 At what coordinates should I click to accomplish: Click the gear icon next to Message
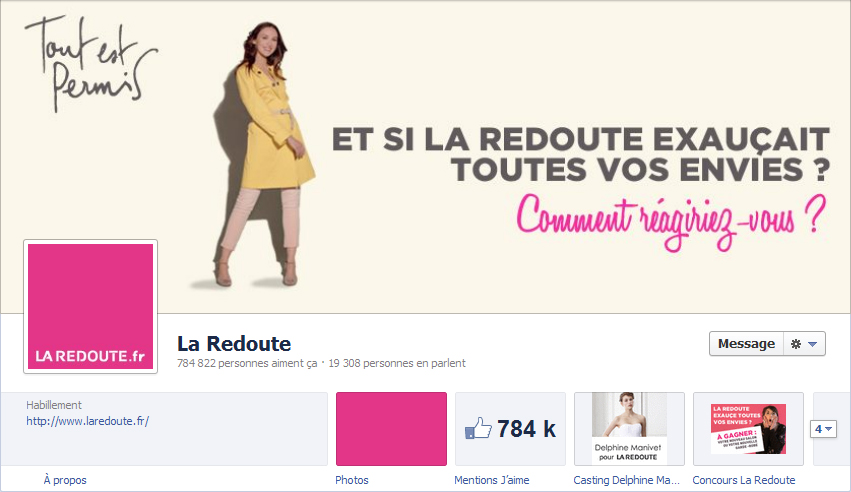[x=796, y=344]
